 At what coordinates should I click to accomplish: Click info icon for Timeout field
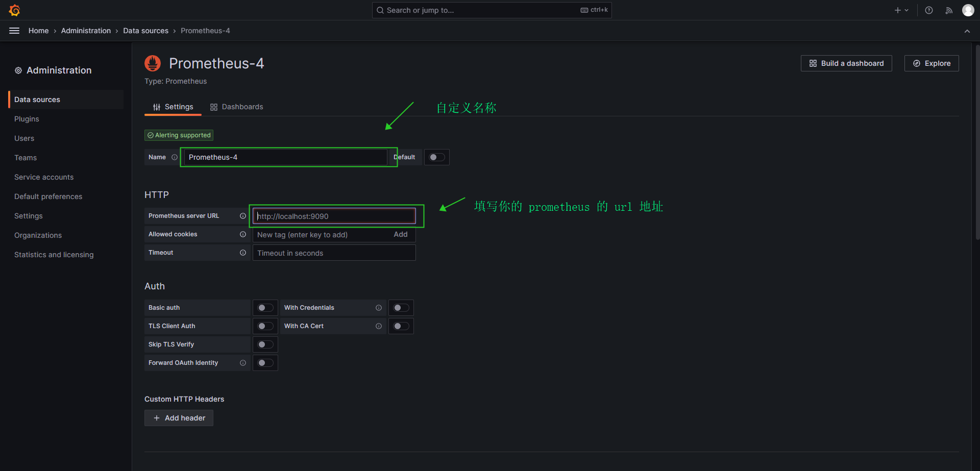click(243, 253)
